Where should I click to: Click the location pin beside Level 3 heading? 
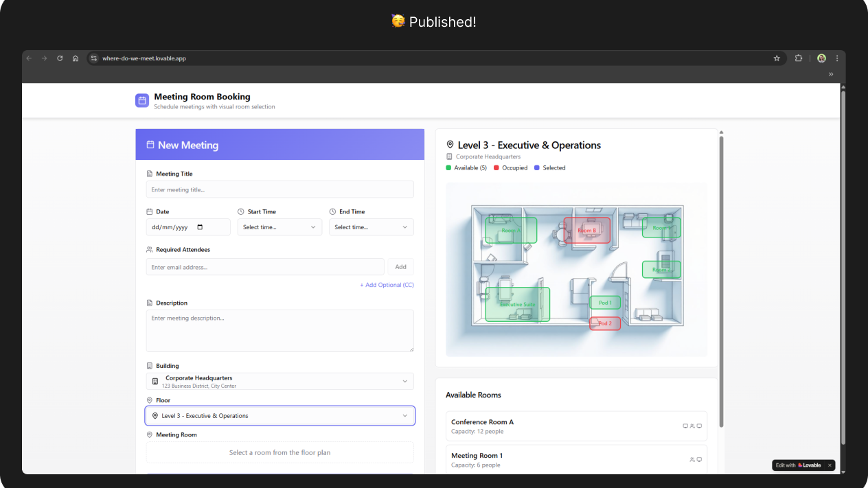tap(450, 145)
